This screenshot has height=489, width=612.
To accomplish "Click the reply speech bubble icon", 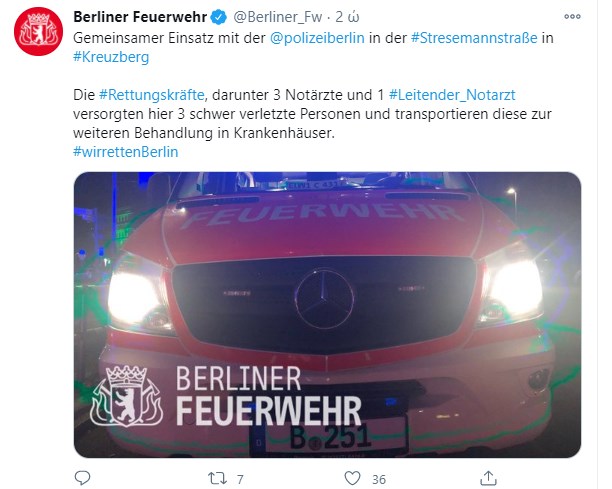I will pyautogui.click(x=82, y=478).
